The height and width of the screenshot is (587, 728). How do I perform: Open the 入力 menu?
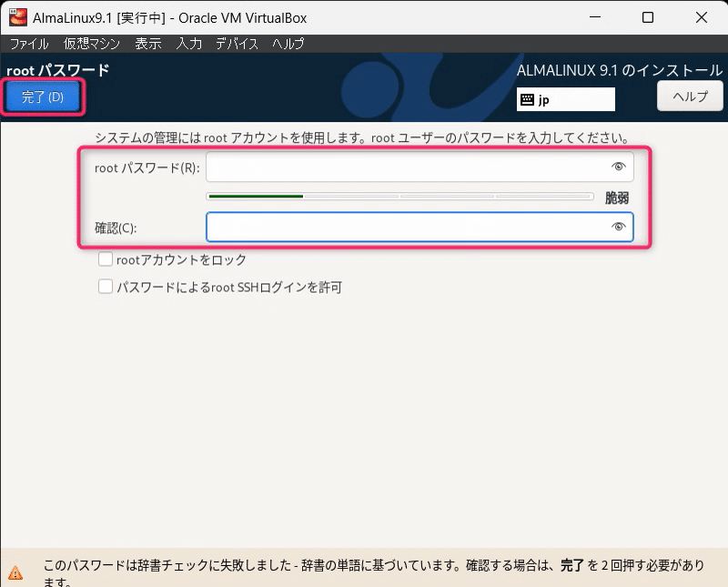point(189,44)
